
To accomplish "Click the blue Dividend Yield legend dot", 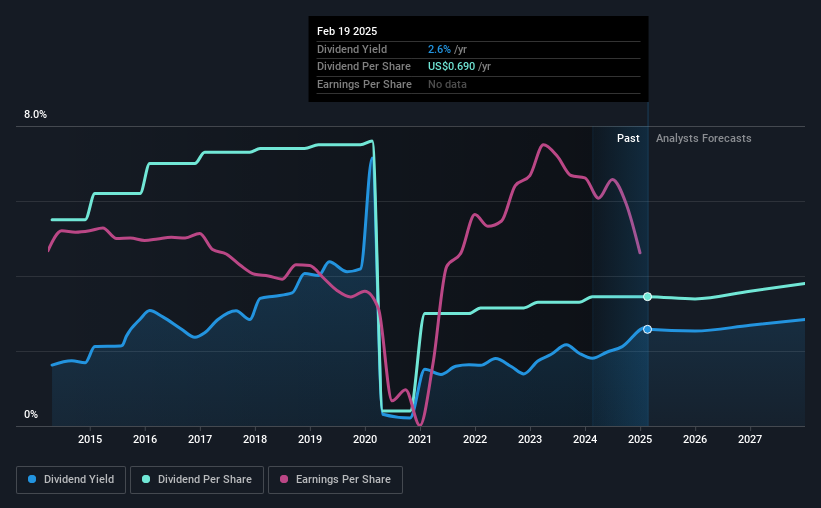I will tap(32, 479).
